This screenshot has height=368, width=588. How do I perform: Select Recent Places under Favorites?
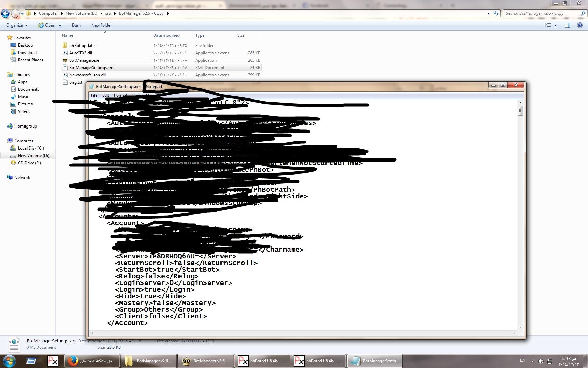click(30, 60)
